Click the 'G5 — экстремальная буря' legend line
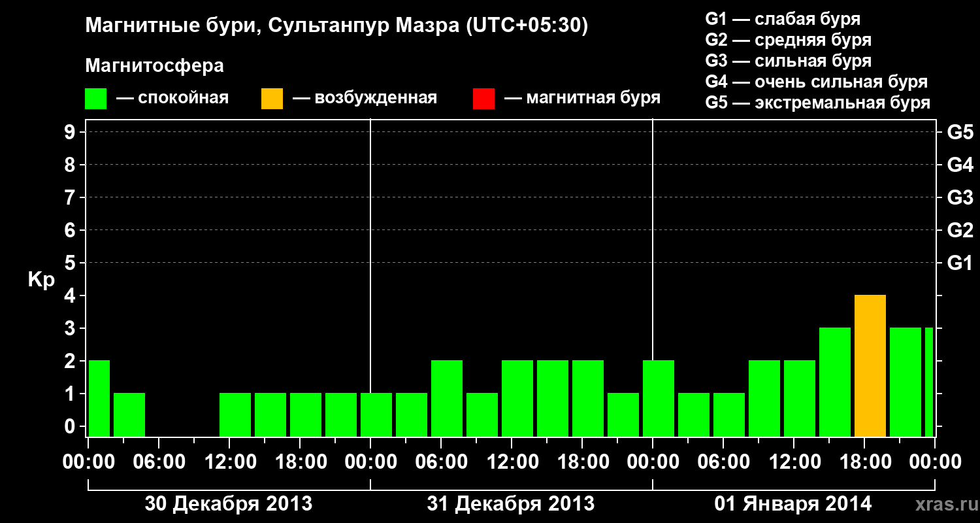Screen dimensions: 980x523 coord(818,103)
